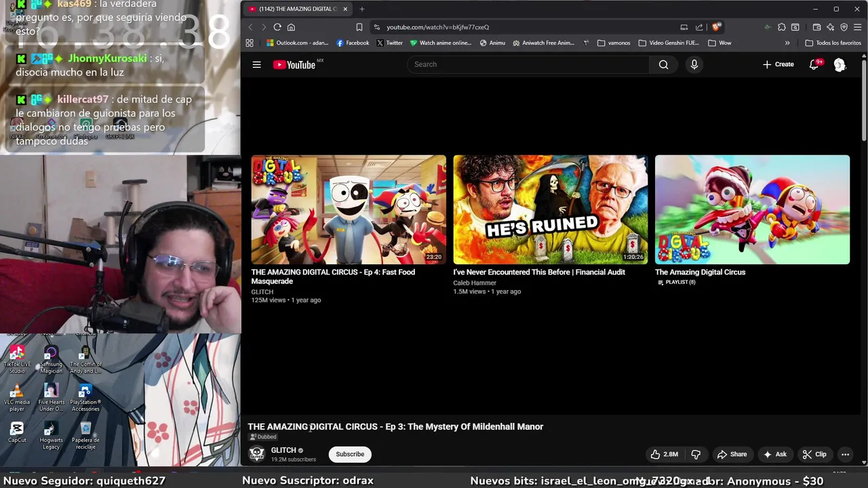This screenshot has height=488, width=868.
Task: Go to the YouTube home logo
Action: pos(295,64)
